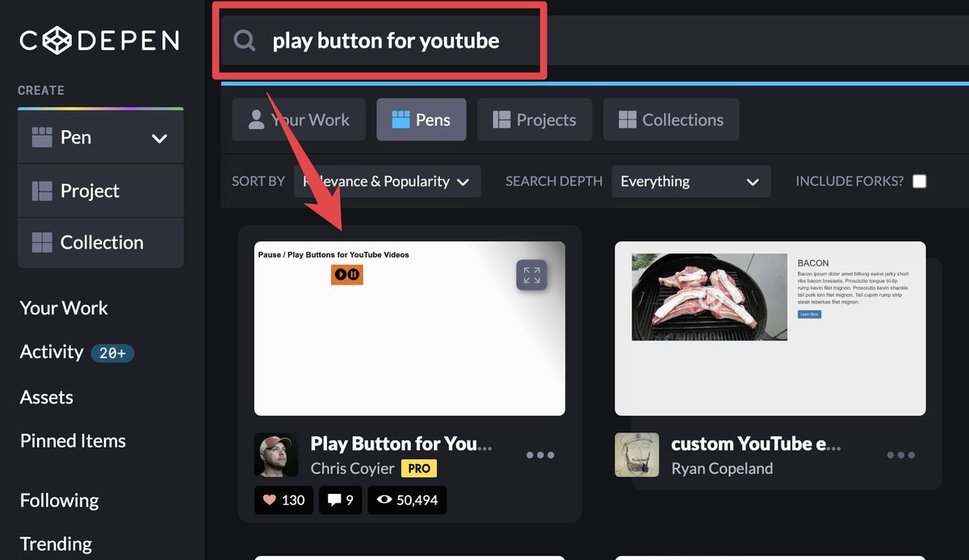Open 9 comments on pen

(341, 500)
